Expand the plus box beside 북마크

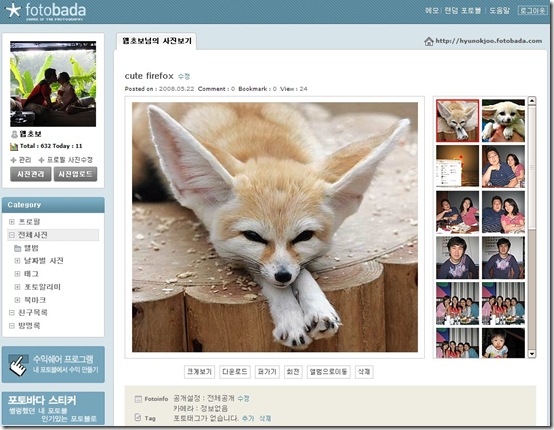[x=17, y=300]
